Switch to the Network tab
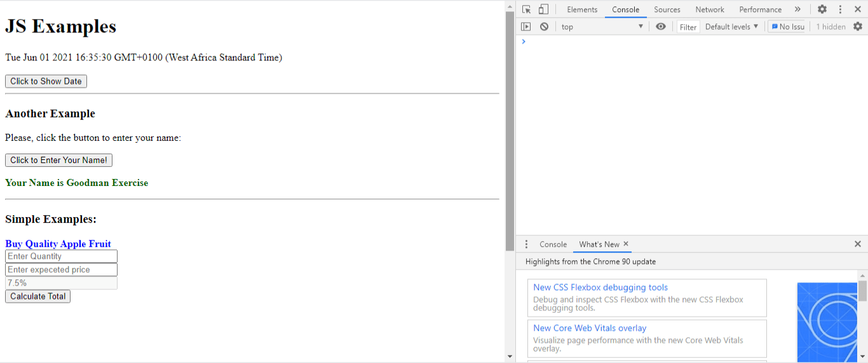This screenshot has width=868, height=363. (x=709, y=10)
